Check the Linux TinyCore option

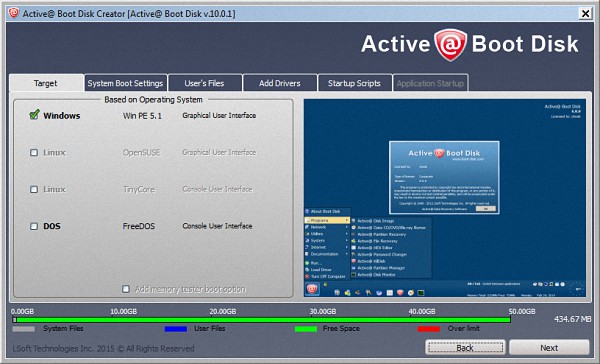click(34, 189)
